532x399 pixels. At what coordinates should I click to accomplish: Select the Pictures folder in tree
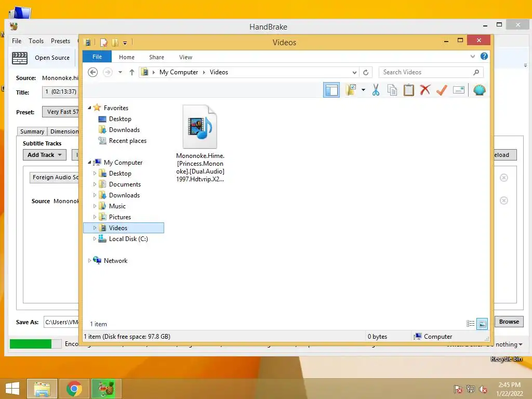[120, 217]
